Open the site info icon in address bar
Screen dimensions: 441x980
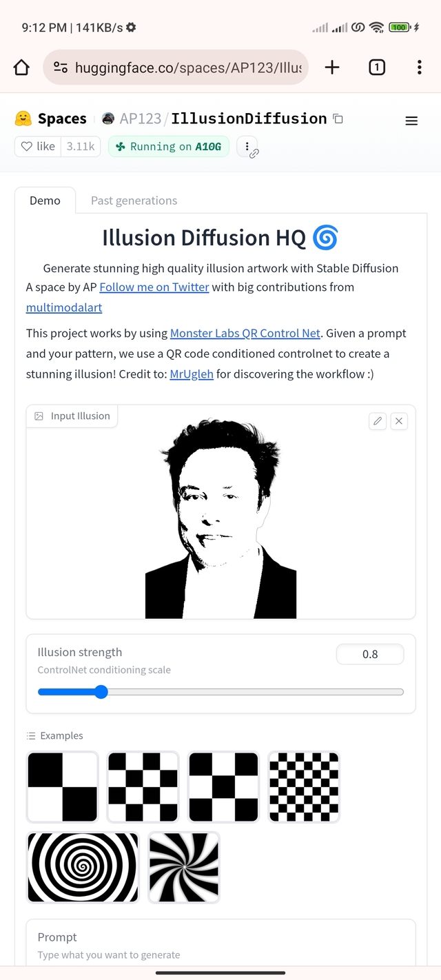(x=61, y=67)
